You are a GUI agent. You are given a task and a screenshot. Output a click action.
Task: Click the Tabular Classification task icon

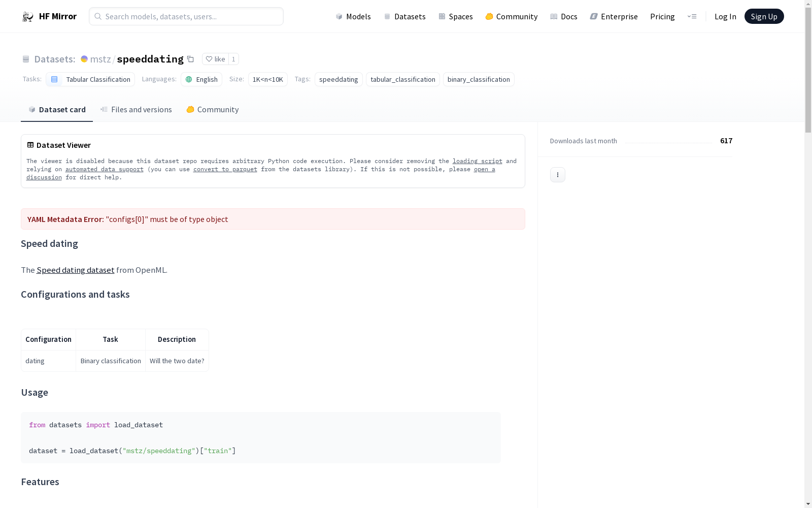[x=54, y=79]
